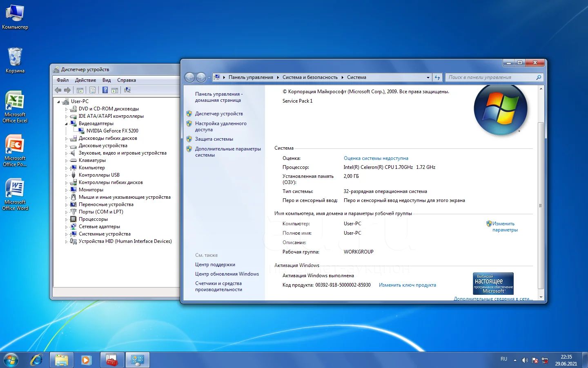Open Windows Media Player from taskbar
Image resolution: width=588 pixels, height=368 pixels.
86,360
